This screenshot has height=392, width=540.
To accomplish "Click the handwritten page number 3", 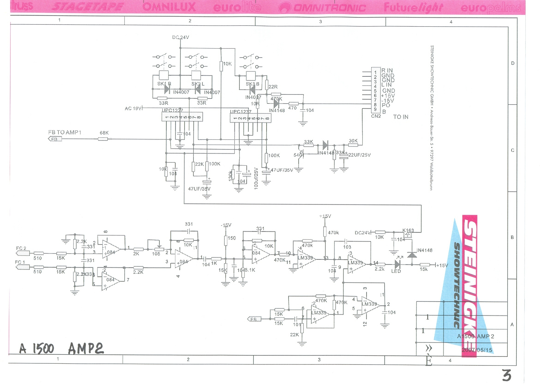I will (x=507, y=375).
